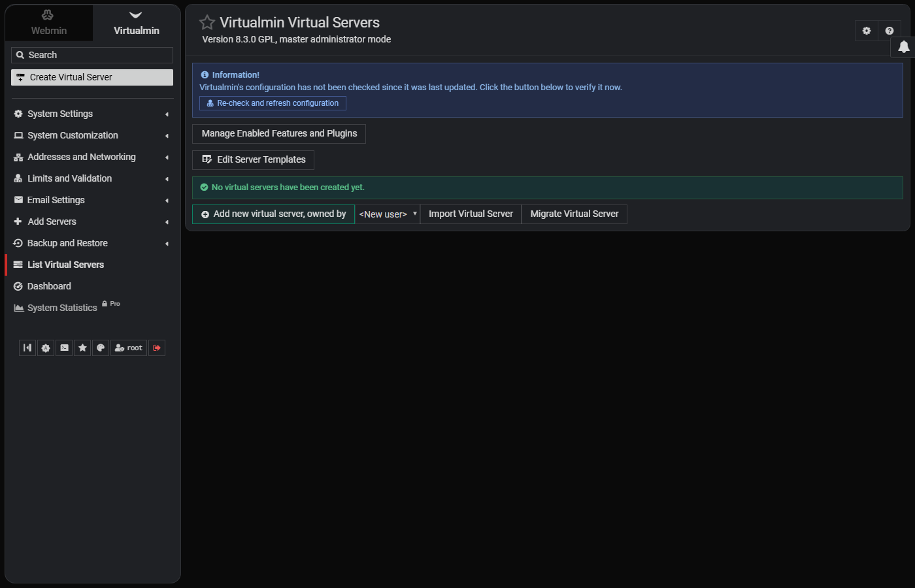Screen dimensions: 915x588
Task: Open the command shell terminal icon
Action: coord(64,348)
